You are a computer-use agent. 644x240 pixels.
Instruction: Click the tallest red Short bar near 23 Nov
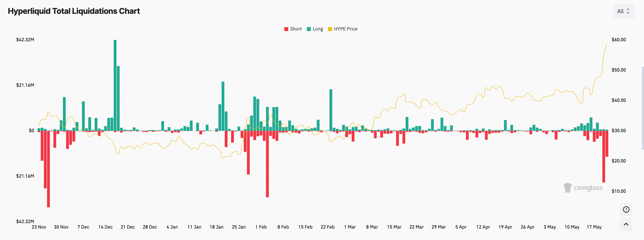(48, 169)
